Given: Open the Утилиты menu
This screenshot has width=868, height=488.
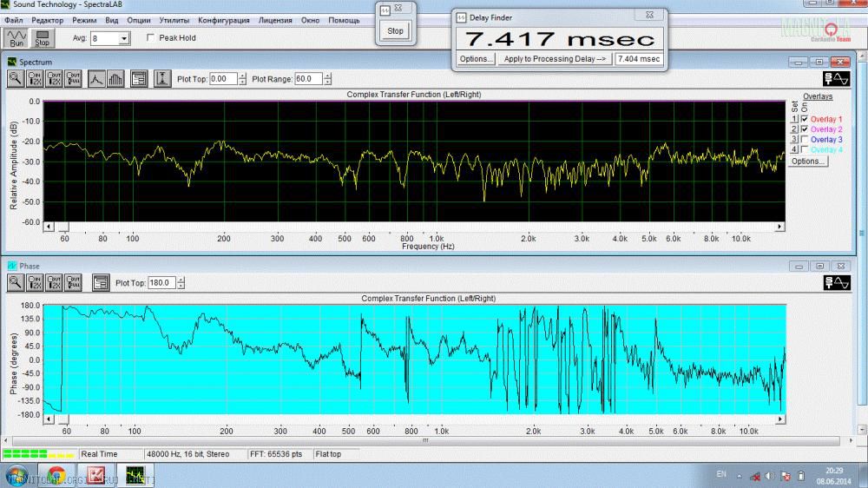Looking at the screenshot, I should (x=174, y=20).
